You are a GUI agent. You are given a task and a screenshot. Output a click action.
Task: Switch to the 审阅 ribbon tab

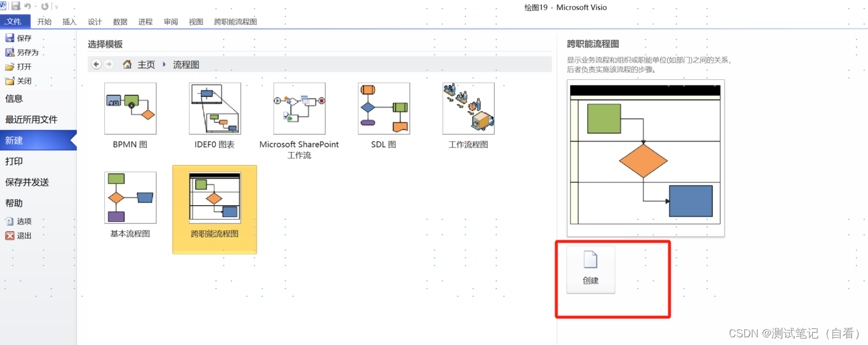pos(171,22)
